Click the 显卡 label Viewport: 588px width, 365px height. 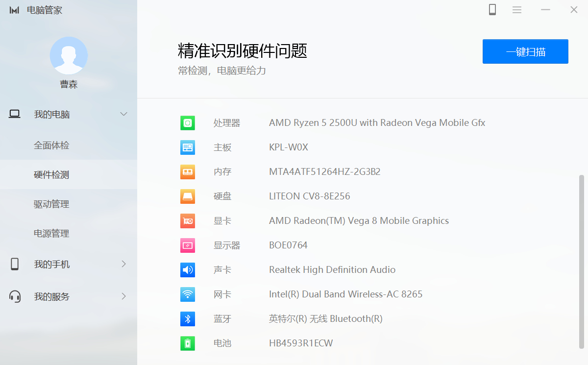coord(222,221)
